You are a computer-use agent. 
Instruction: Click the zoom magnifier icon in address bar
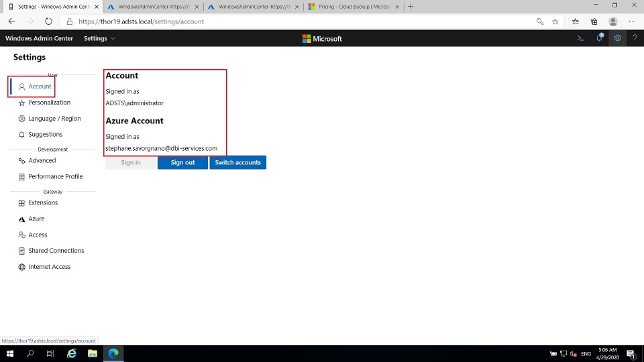[539, 21]
